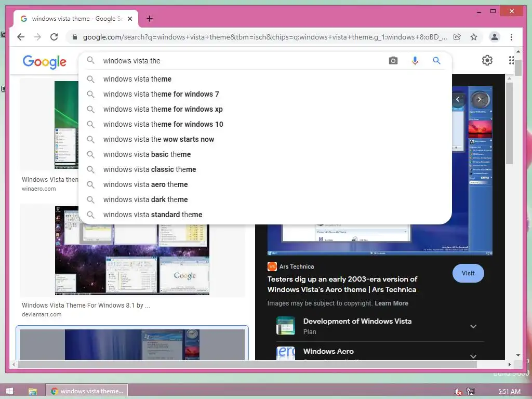Image resolution: width=532 pixels, height=399 pixels.
Task: Close the windows vista theme tab
Action: click(129, 19)
